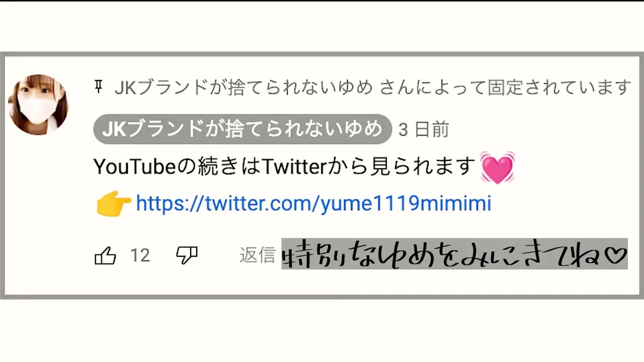Like the pinned comment with thumbs-up
The width and height of the screenshot is (644, 362).
[x=105, y=256]
